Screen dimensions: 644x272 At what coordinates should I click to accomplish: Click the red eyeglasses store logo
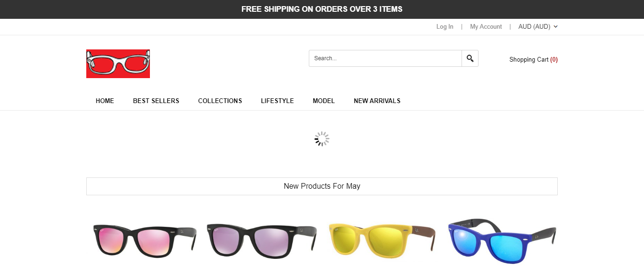pos(118,64)
